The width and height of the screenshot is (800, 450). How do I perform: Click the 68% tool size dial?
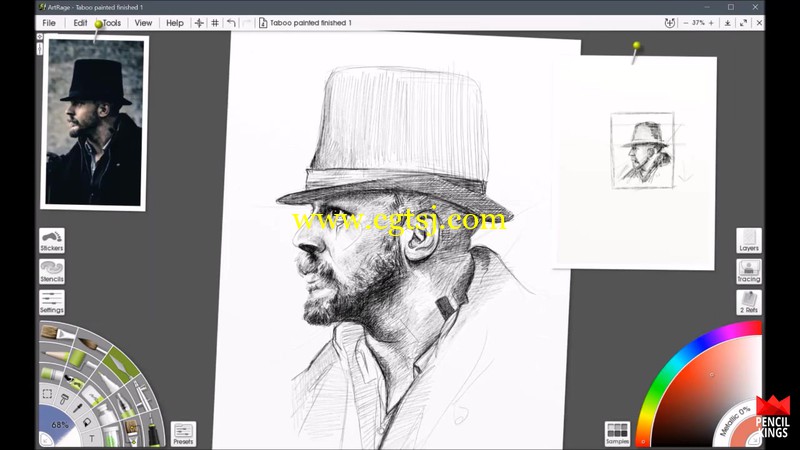(x=60, y=424)
